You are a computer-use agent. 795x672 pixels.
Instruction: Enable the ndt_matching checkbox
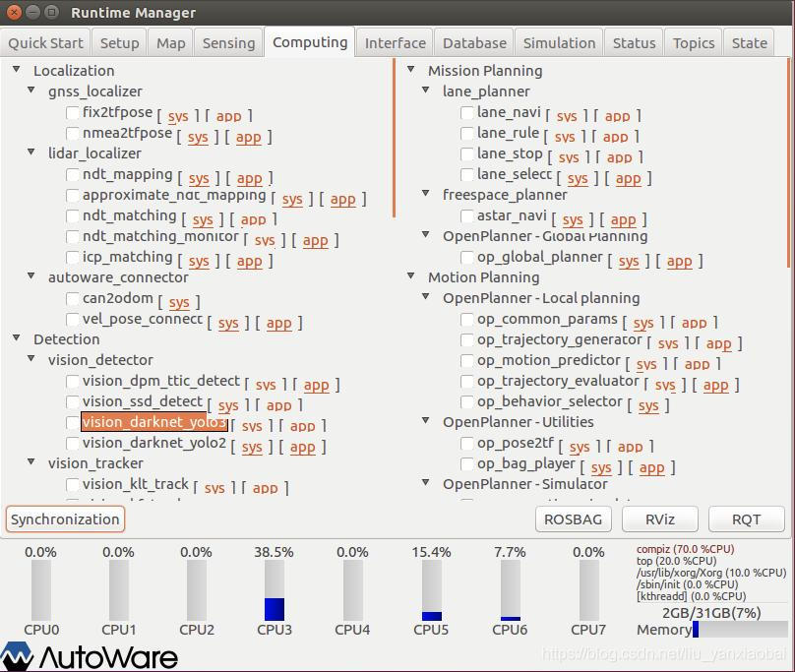point(72,215)
